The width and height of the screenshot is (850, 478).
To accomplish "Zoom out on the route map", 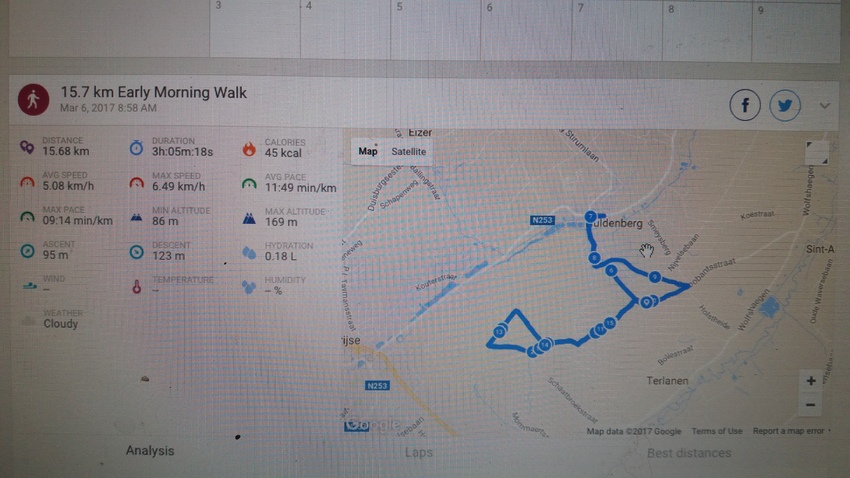I will [x=810, y=405].
